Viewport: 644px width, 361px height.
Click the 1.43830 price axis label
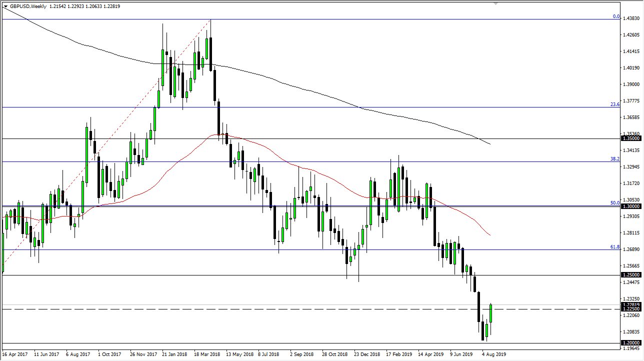click(x=632, y=18)
